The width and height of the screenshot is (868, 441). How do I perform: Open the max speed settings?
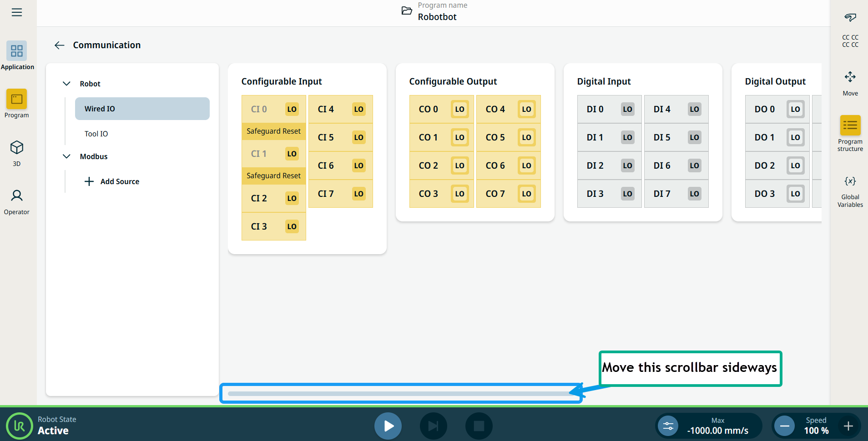point(668,426)
